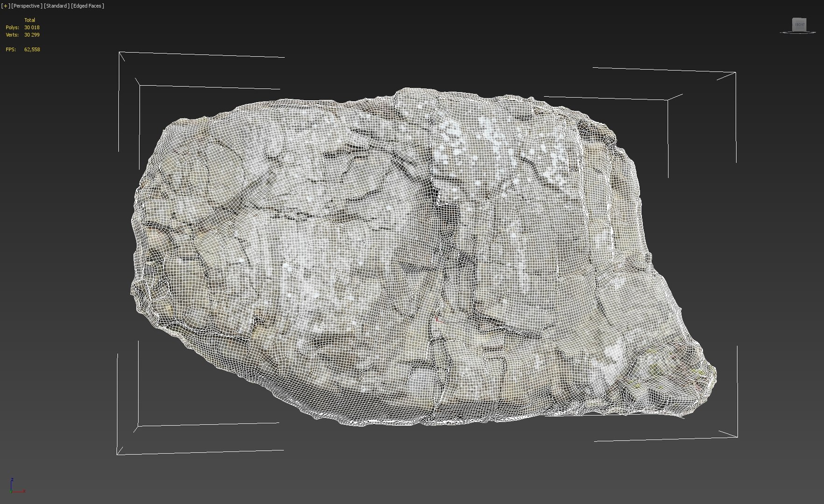Open the Standard shading label menu
824x504 pixels.
click(x=56, y=6)
